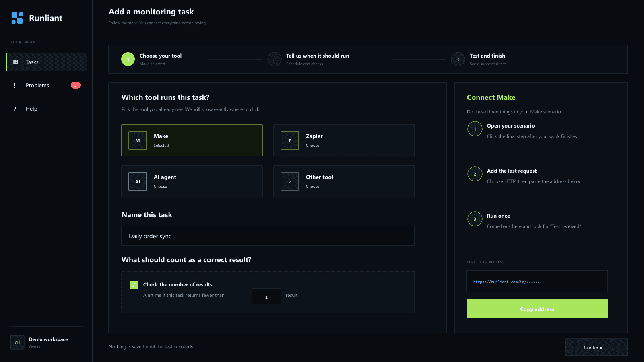644x362 pixels.
Task: Click the Help question mark icon
Action: 15,109
